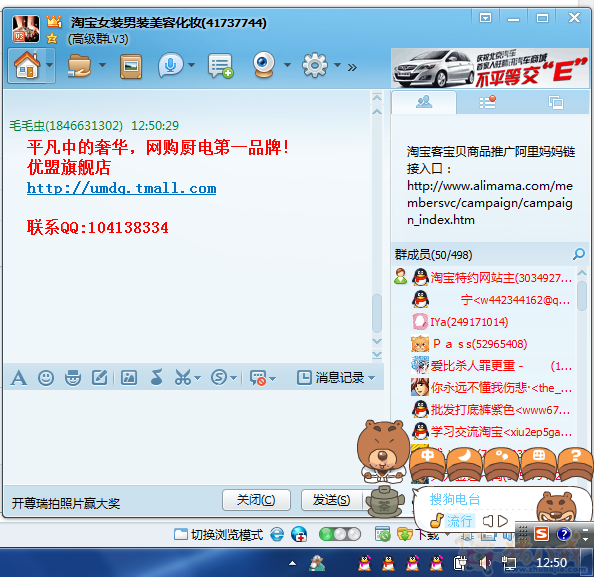Take a screenshot with scissors tool
Screen dimensions: 594x577
click(x=183, y=377)
